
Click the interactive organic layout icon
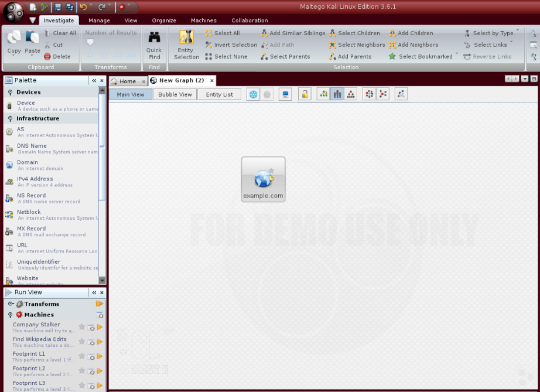(x=401, y=94)
